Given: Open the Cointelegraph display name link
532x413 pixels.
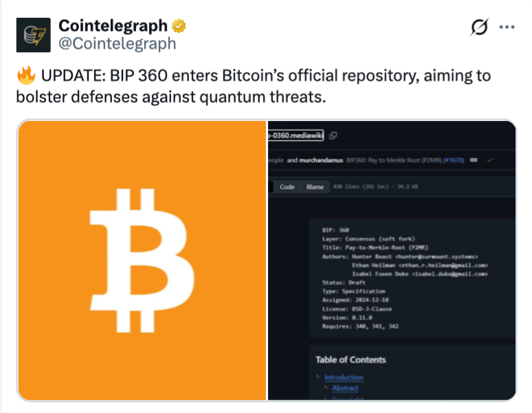Looking at the screenshot, I should [x=113, y=26].
